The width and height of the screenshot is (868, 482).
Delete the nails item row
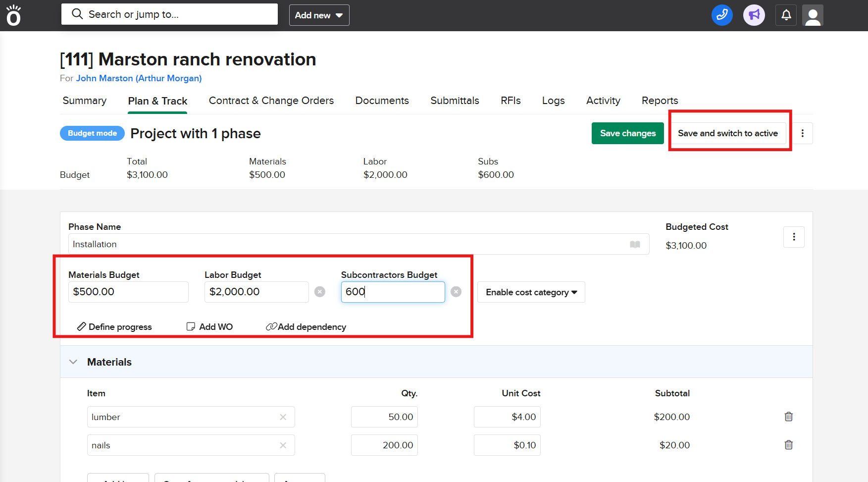pyautogui.click(x=788, y=445)
